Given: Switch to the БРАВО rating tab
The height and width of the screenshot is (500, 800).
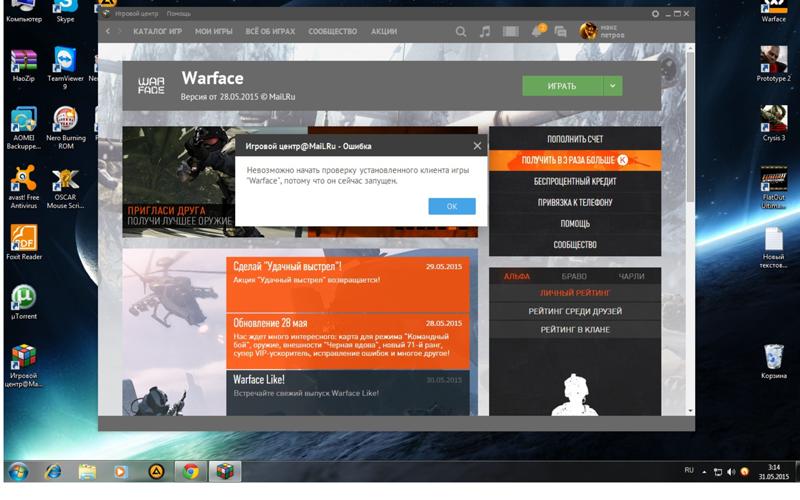Looking at the screenshot, I should point(574,277).
